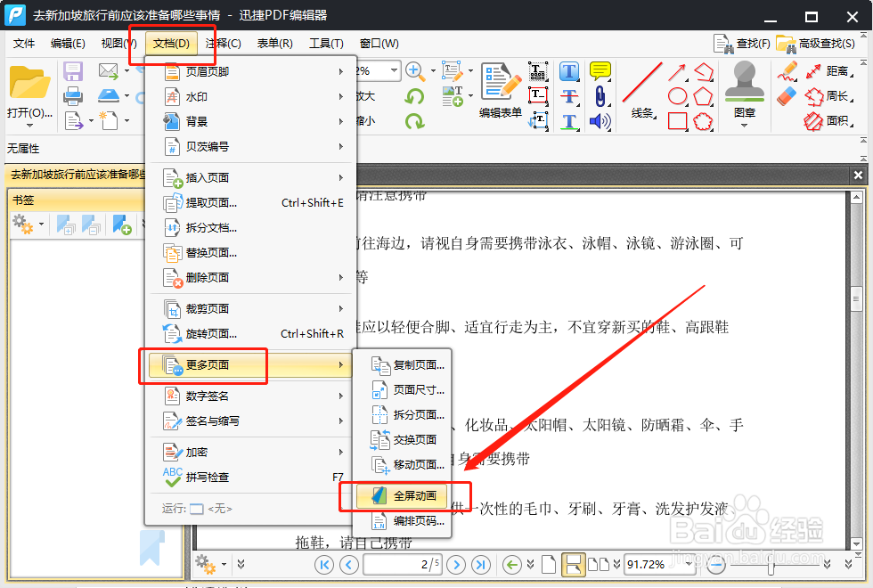This screenshot has width=873, height=588.
Task: Select the 面积 area tool
Action: pos(828,121)
